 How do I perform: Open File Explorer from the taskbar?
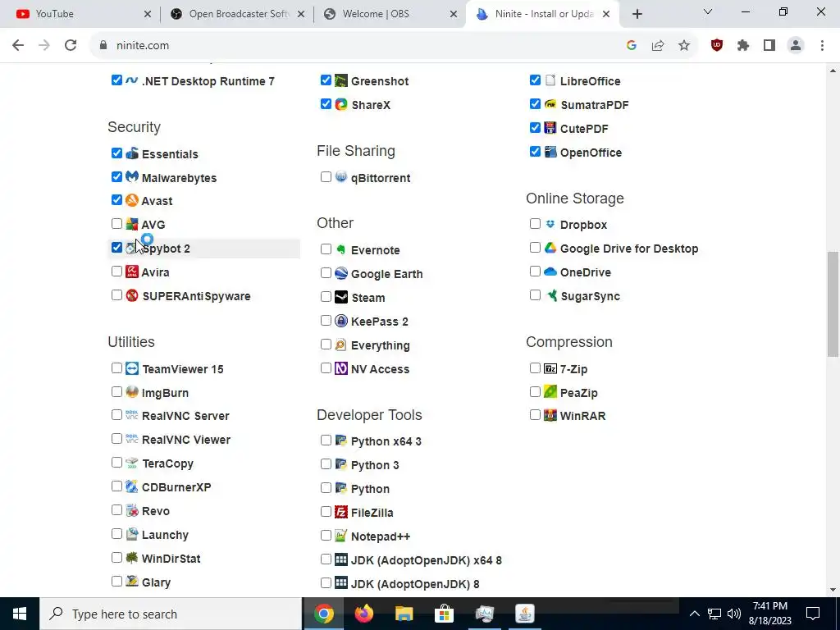(x=404, y=614)
